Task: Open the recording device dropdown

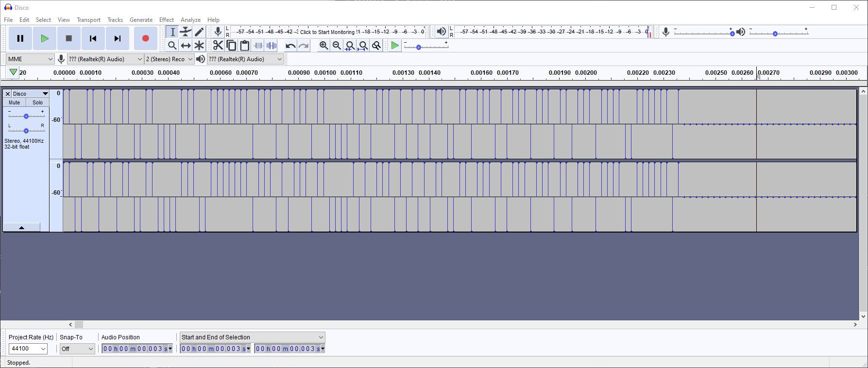Action: (x=105, y=59)
